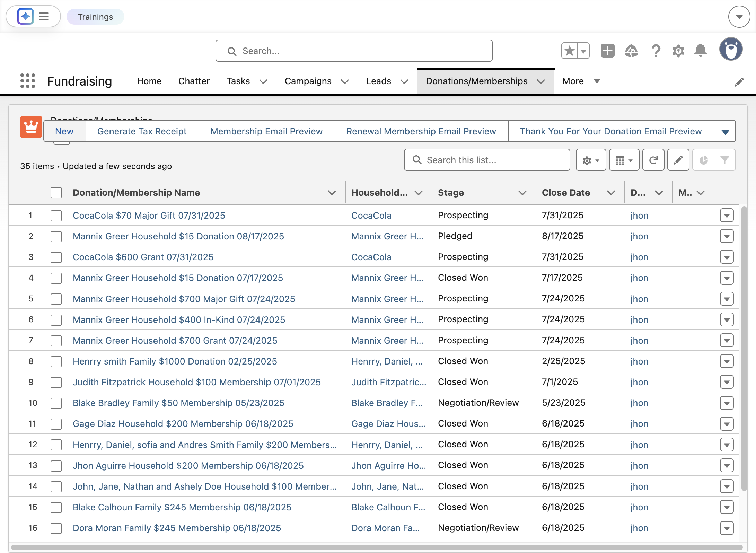Expand the Tasks tab dropdown chevron
Viewport: 756px width, 553px height.
point(263,81)
